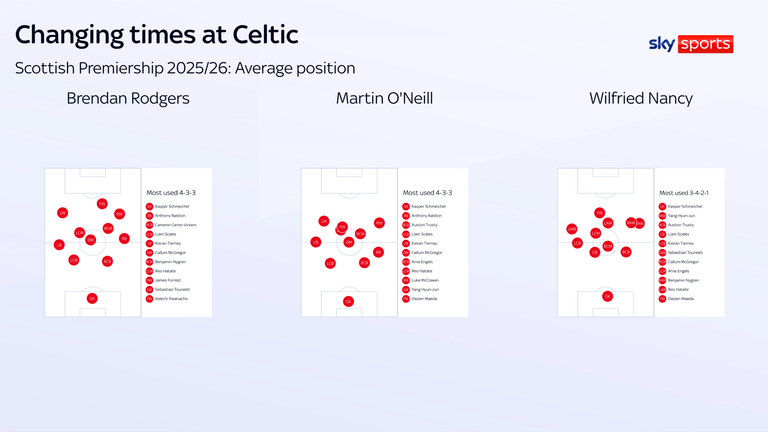Screen dimensions: 768x432
Task: Click the 'Changing times at Celtic' title
Action: 157,34
